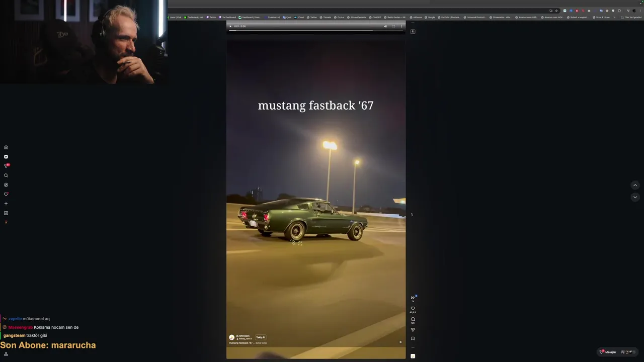Viewport: 644px width, 362px height.
Task: Click the icon above the reel's corner
Action: coord(413,32)
